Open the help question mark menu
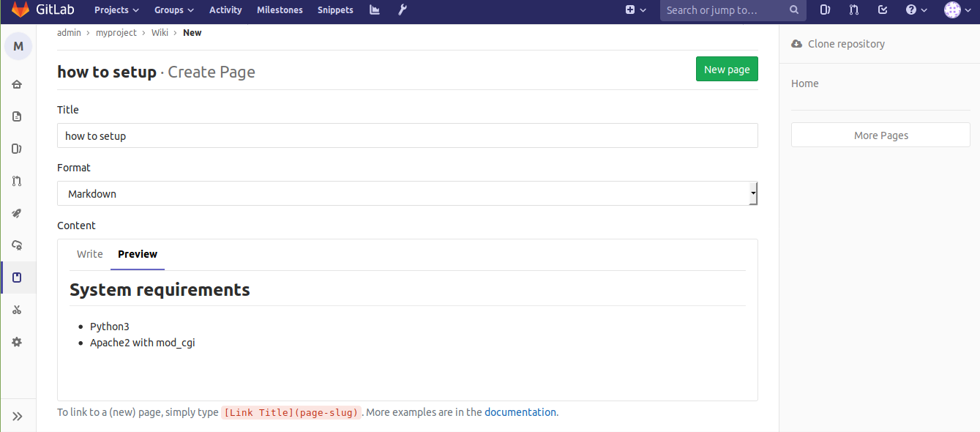This screenshot has width=980, height=432. tap(916, 10)
